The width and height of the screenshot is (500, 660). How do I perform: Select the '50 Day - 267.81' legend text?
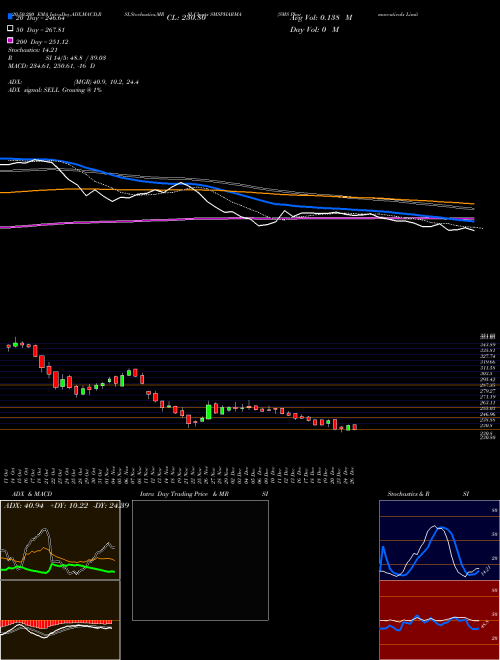click(40, 30)
